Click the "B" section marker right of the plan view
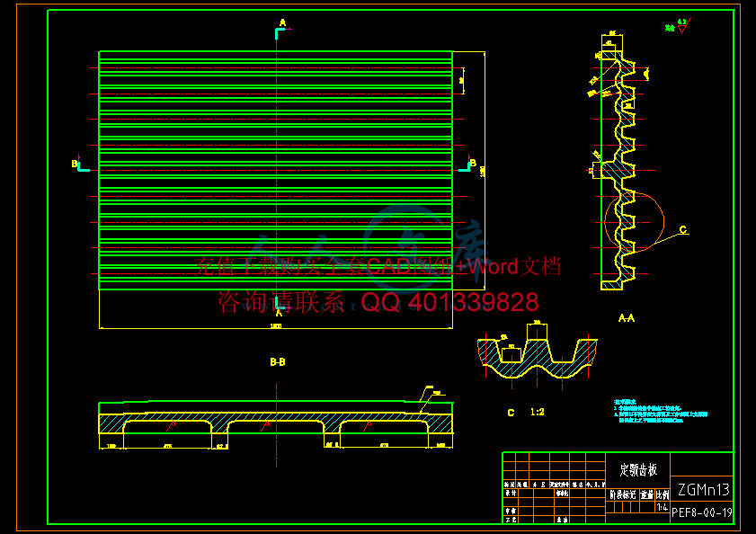The height and width of the screenshot is (534, 756). pos(473,163)
